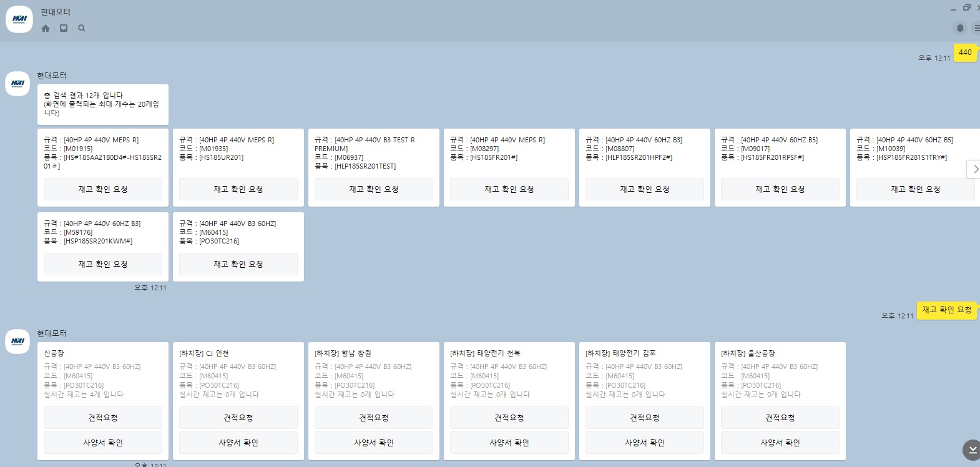
Task: Click the part name [HS185FR201RPSF#]
Action: 773,157
